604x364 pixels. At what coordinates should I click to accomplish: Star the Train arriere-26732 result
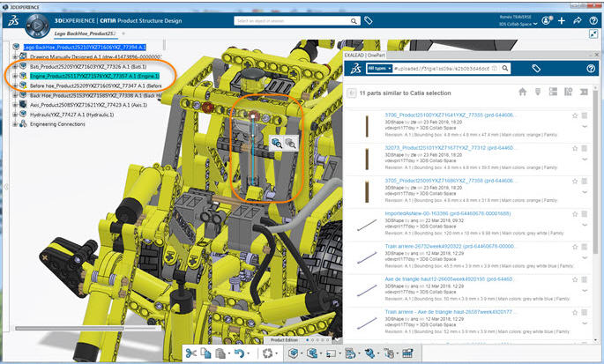(x=575, y=247)
